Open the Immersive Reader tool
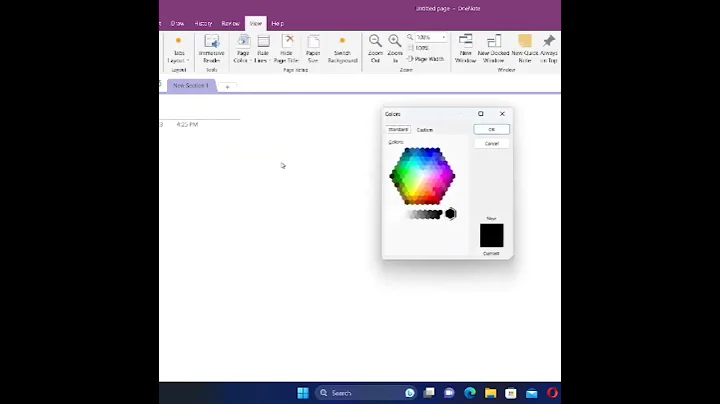The width and height of the screenshot is (720, 404). pos(212,49)
